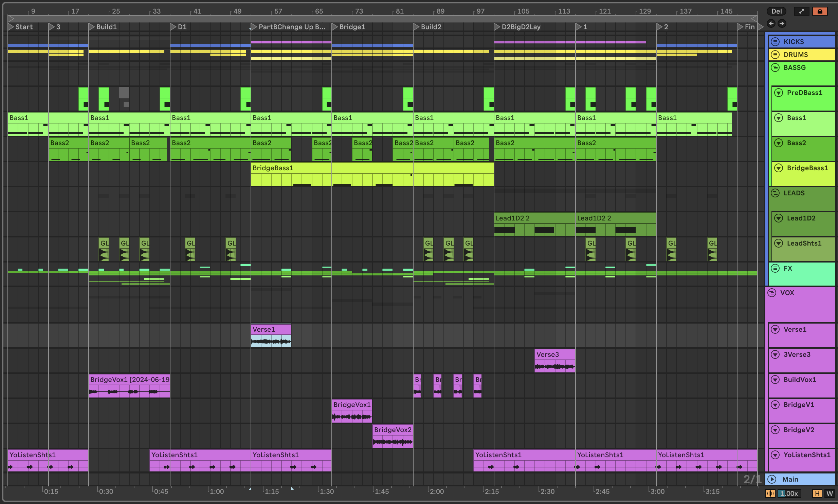Toggle the H optimize height button
The height and width of the screenshot is (504, 838).
tap(817, 493)
